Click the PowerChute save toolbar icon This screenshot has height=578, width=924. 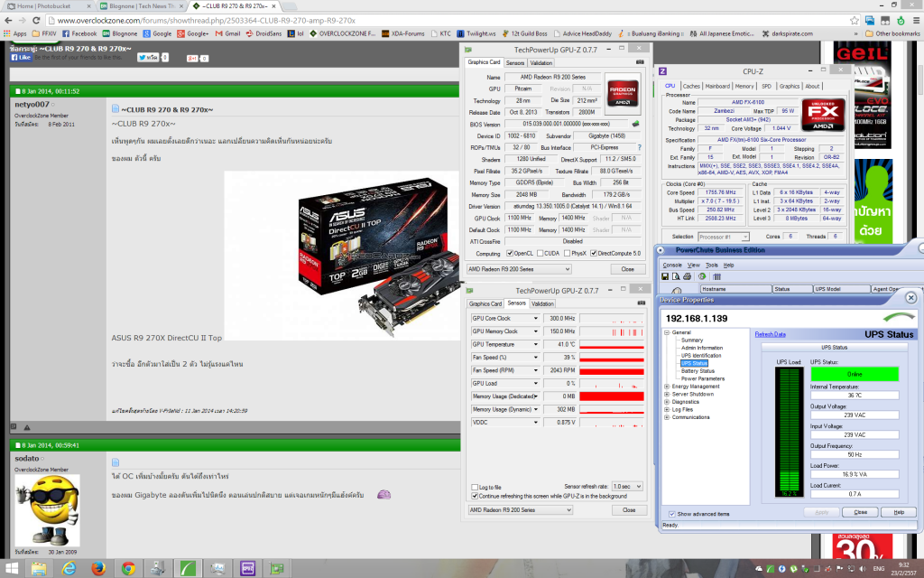[x=665, y=276]
